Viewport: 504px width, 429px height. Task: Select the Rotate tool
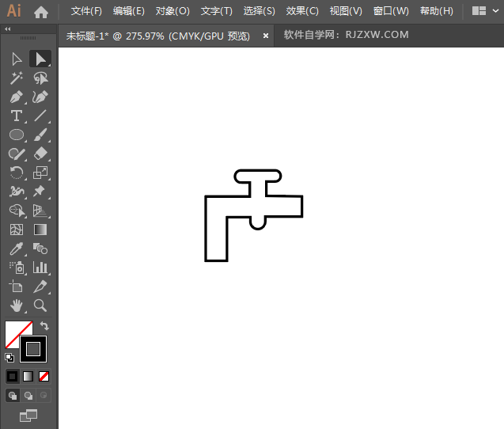17,173
